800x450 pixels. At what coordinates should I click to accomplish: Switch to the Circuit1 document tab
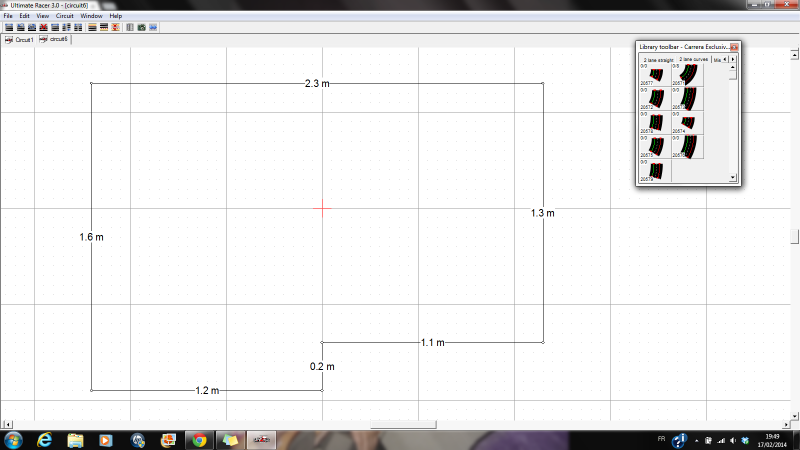pyautogui.click(x=19, y=40)
